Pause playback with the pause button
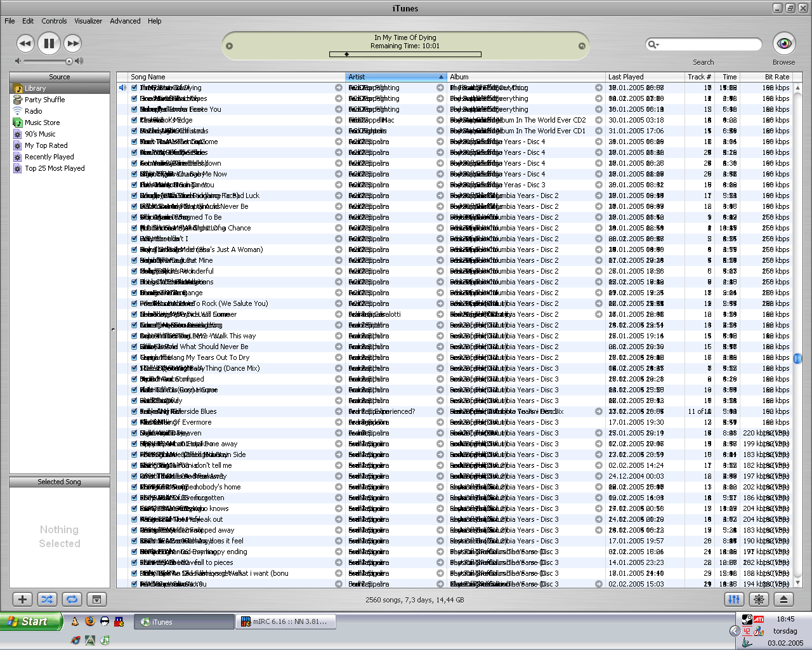 click(49, 43)
